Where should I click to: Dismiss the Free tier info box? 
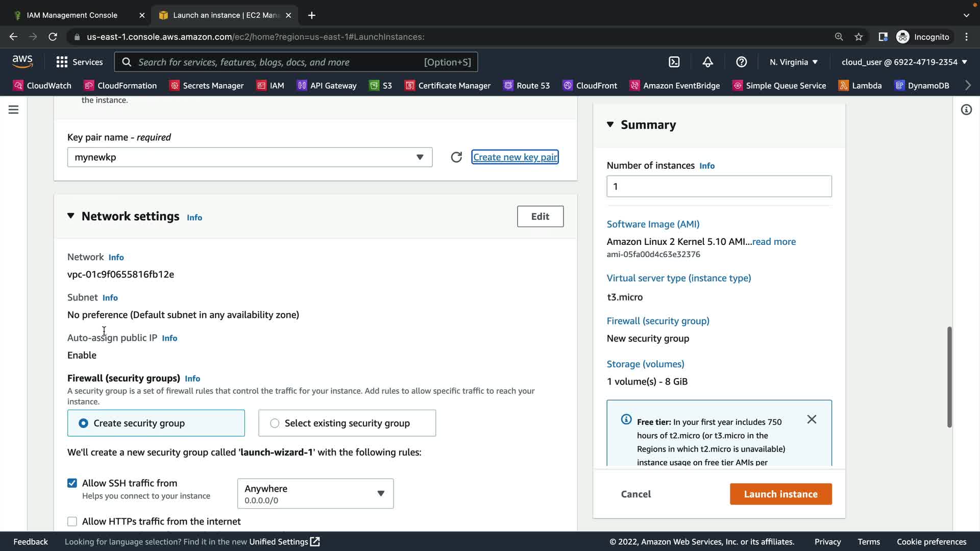tap(812, 419)
